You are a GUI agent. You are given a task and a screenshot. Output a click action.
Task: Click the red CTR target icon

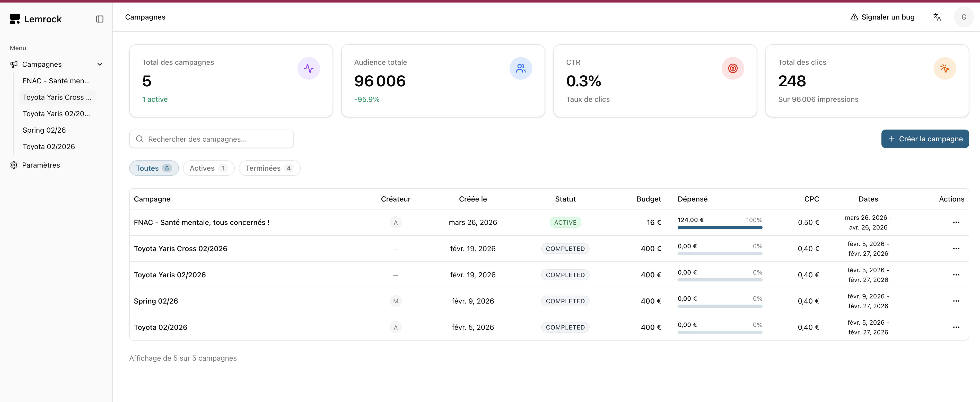point(732,68)
